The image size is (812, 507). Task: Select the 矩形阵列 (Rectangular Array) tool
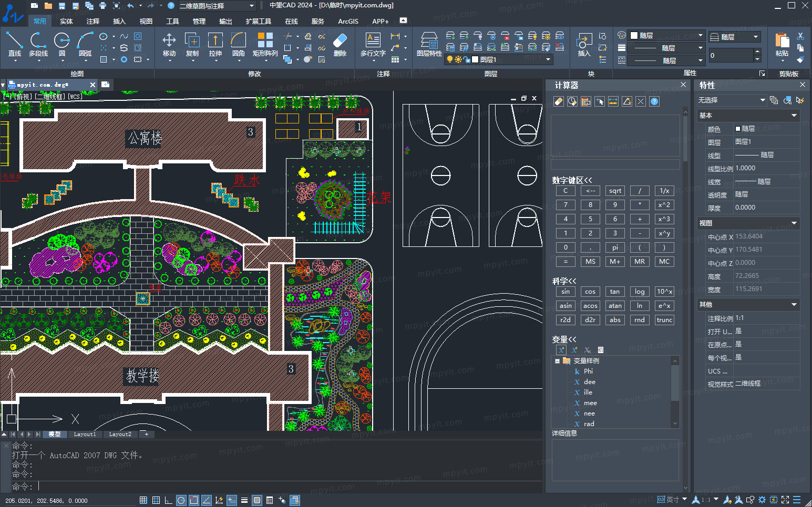[x=265, y=44]
